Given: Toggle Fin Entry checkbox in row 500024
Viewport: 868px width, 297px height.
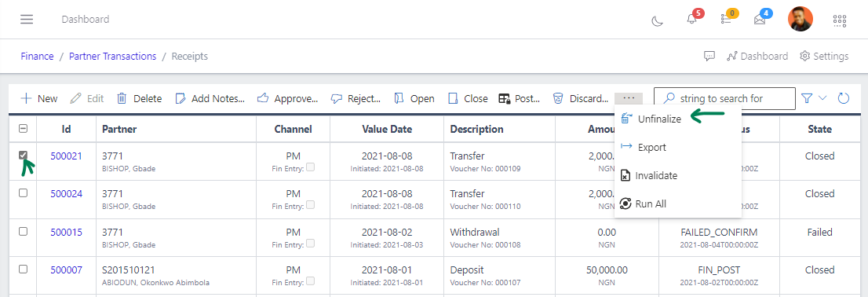Looking at the screenshot, I should [x=311, y=205].
